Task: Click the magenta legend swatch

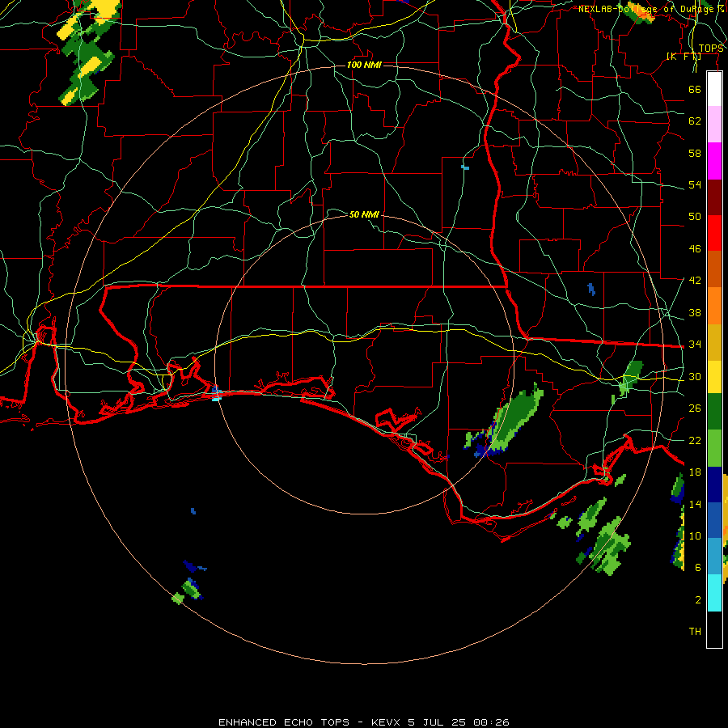Action: coord(714,161)
